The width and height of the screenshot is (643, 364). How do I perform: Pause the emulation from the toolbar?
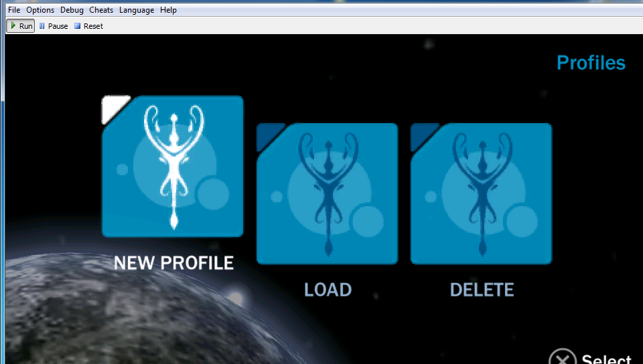[54, 26]
